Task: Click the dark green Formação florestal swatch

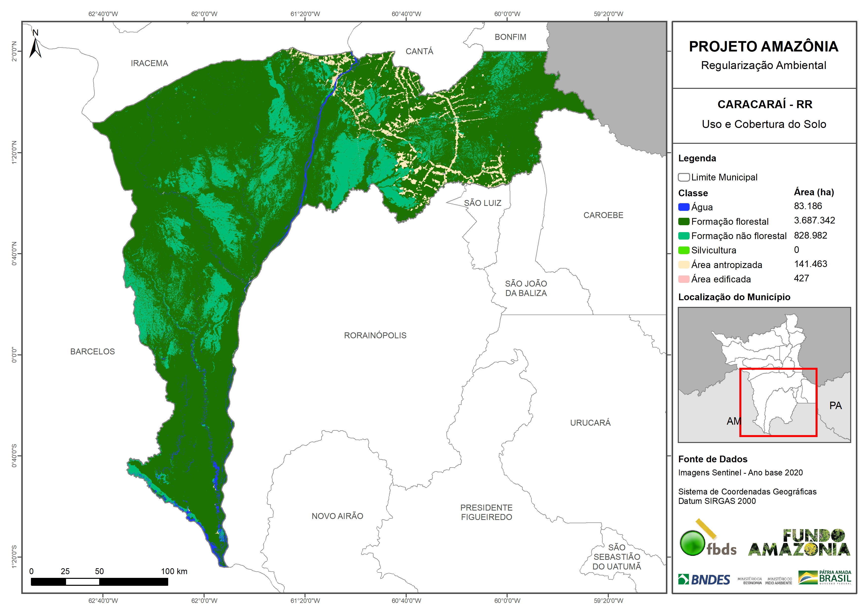Action: coord(683,221)
